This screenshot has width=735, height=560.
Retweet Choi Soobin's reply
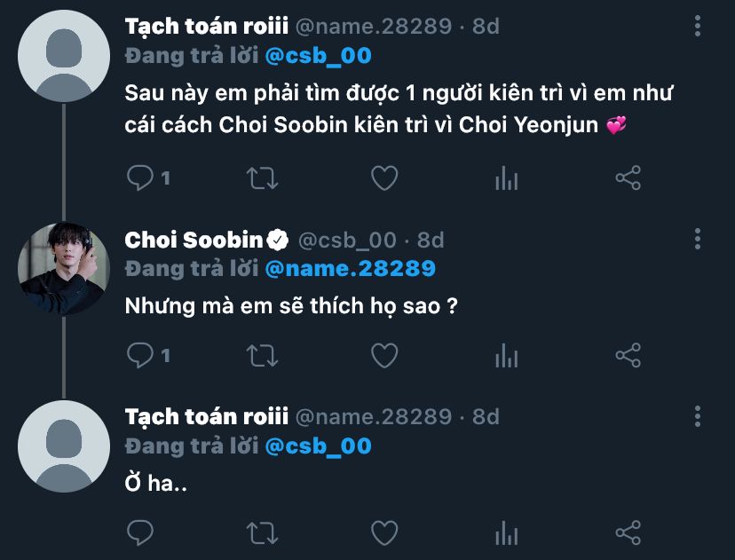pyautogui.click(x=262, y=356)
